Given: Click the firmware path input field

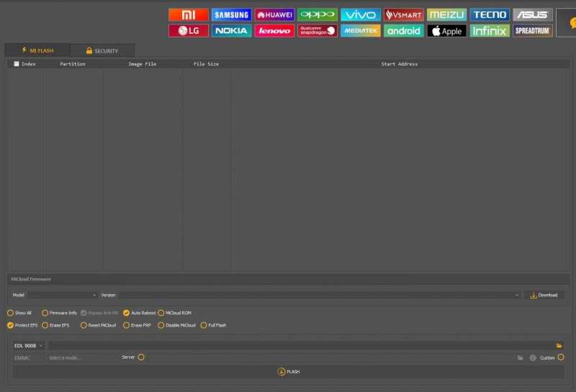Looking at the screenshot, I should [301, 345].
